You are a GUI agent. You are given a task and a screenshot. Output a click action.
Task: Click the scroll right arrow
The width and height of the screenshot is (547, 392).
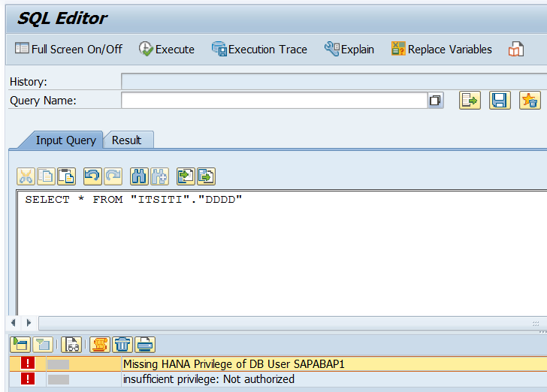29,323
